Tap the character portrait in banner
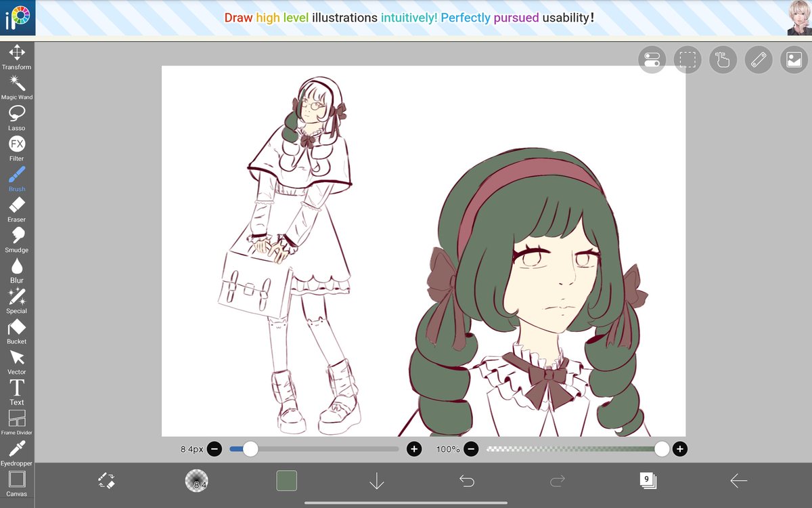 [x=799, y=18]
